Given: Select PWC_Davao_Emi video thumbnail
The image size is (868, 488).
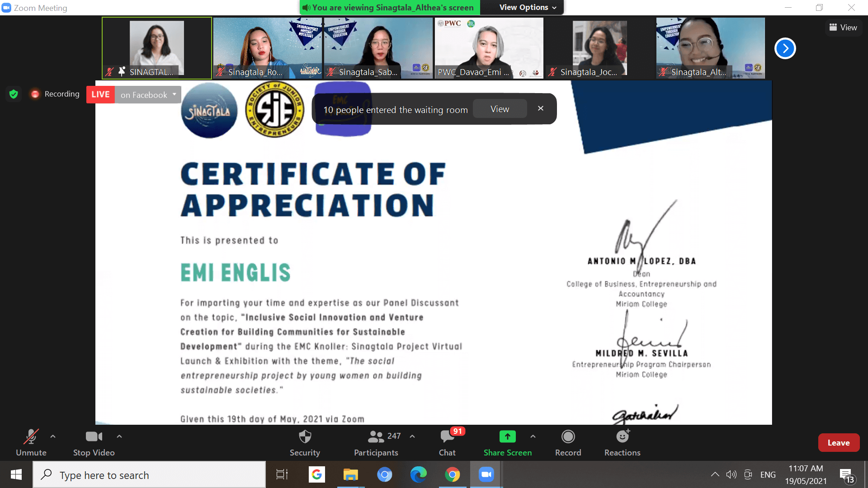Looking at the screenshot, I should (x=489, y=48).
